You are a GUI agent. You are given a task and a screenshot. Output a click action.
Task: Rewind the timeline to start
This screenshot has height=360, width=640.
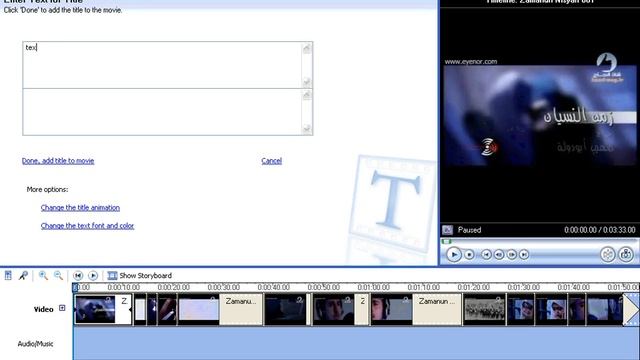point(78,276)
